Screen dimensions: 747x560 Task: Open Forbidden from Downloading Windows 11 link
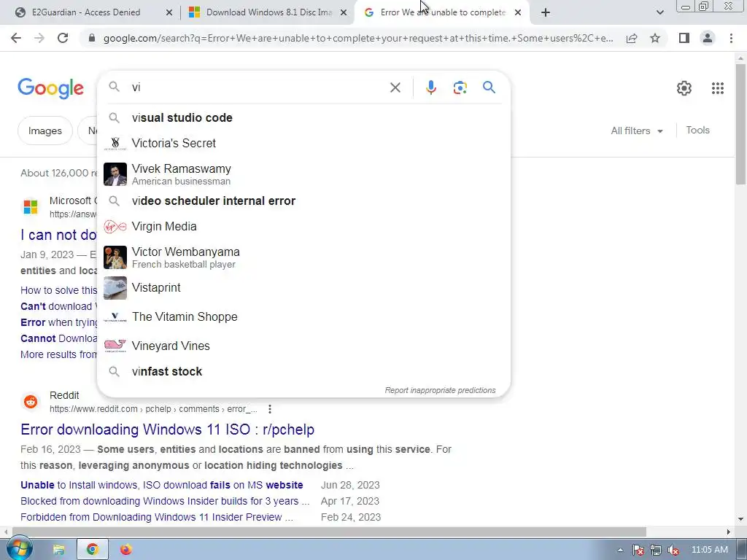(157, 517)
